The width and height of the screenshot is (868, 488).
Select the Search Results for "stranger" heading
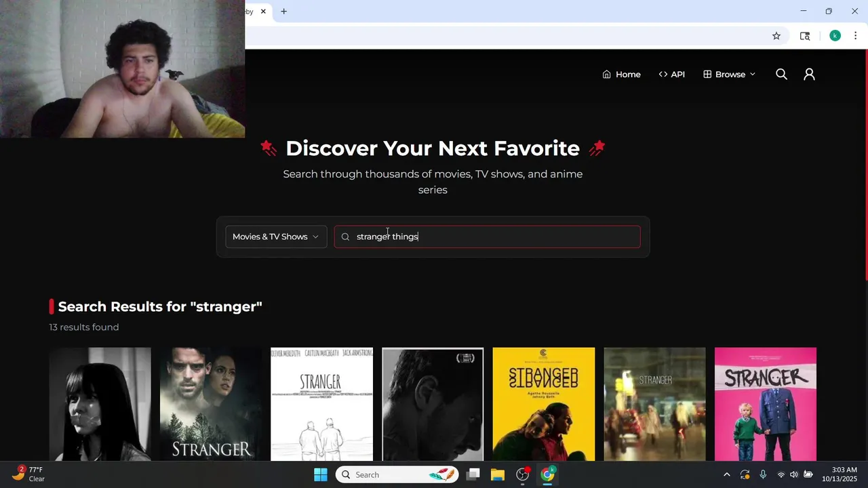pyautogui.click(x=160, y=306)
